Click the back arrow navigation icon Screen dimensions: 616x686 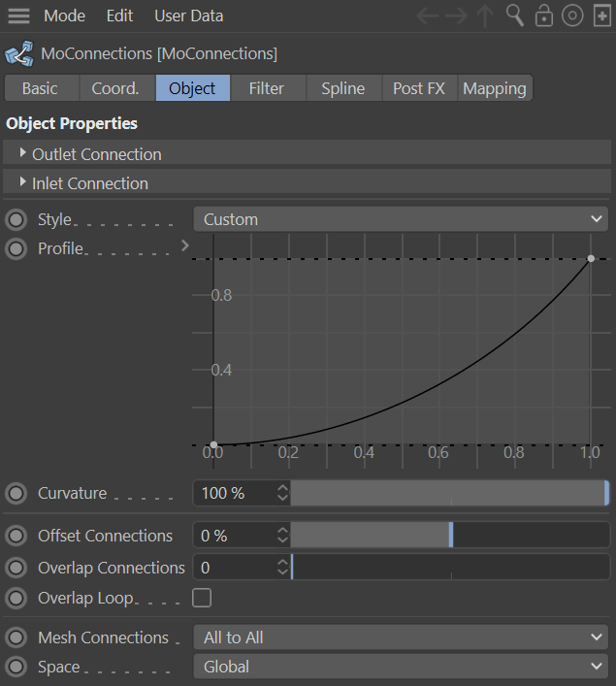click(x=428, y=16)
